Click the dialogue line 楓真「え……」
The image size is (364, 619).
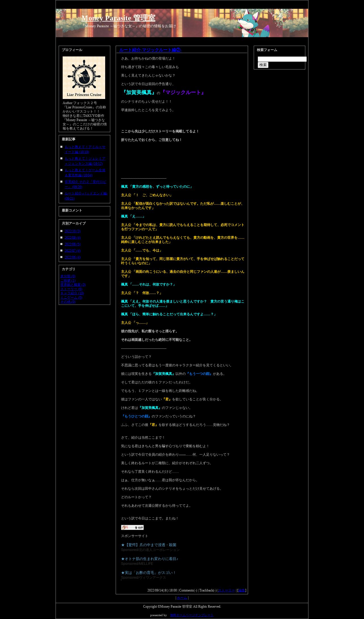point(133,216)
